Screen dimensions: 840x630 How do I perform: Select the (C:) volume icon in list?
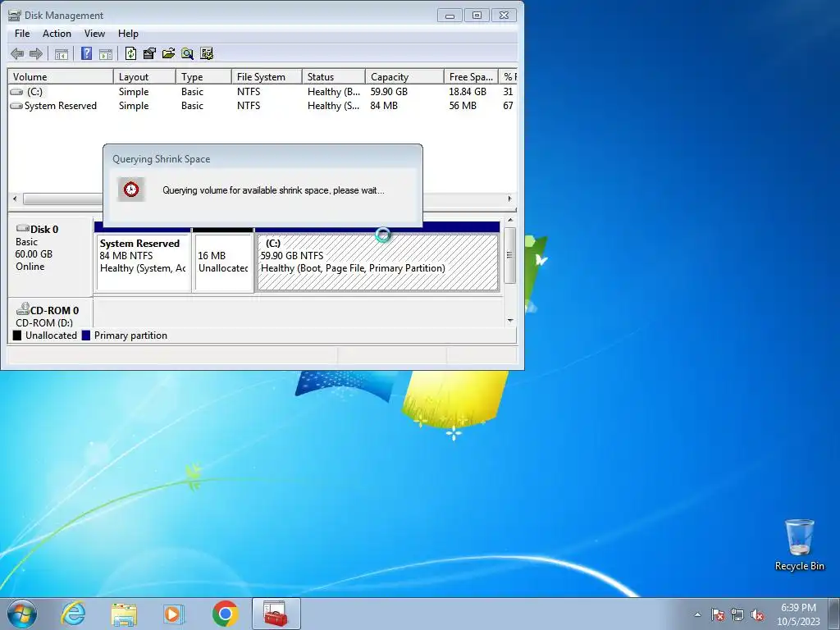16,92
